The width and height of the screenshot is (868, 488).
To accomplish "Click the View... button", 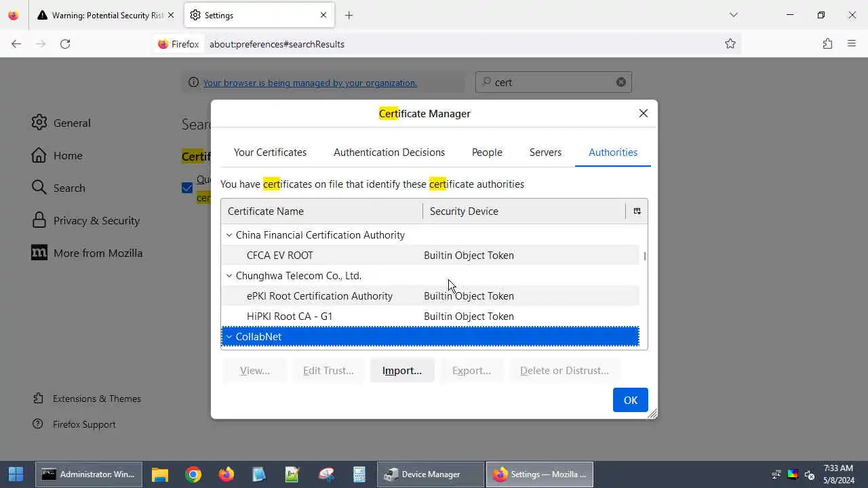I will click(x=255, y=371).
